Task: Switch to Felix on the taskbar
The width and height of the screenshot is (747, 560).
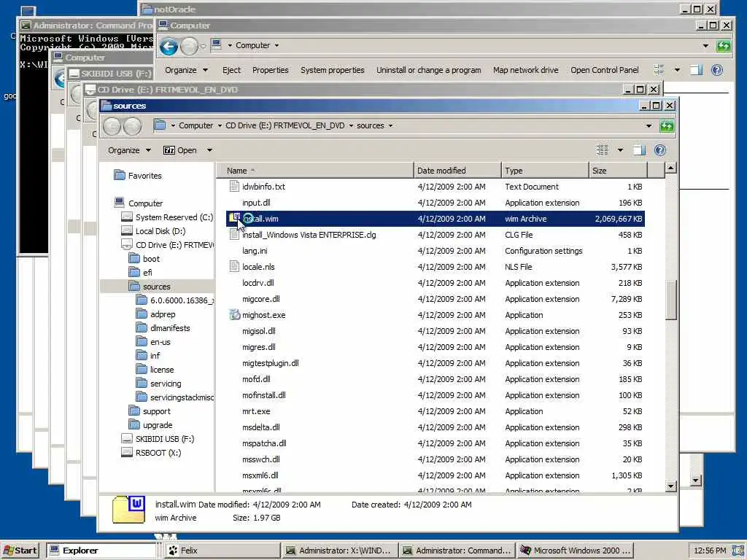Action: pyautogui.click(x=222, y=551)
